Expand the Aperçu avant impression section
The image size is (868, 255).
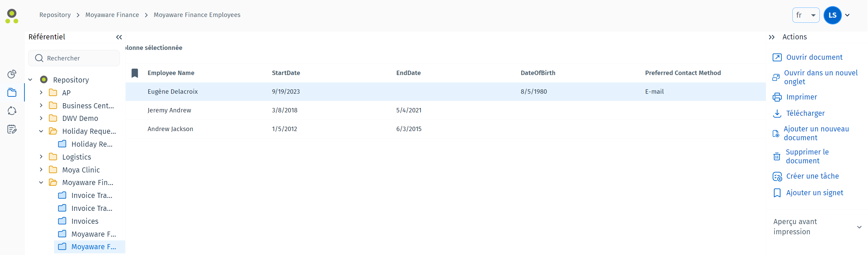point(859,227)
